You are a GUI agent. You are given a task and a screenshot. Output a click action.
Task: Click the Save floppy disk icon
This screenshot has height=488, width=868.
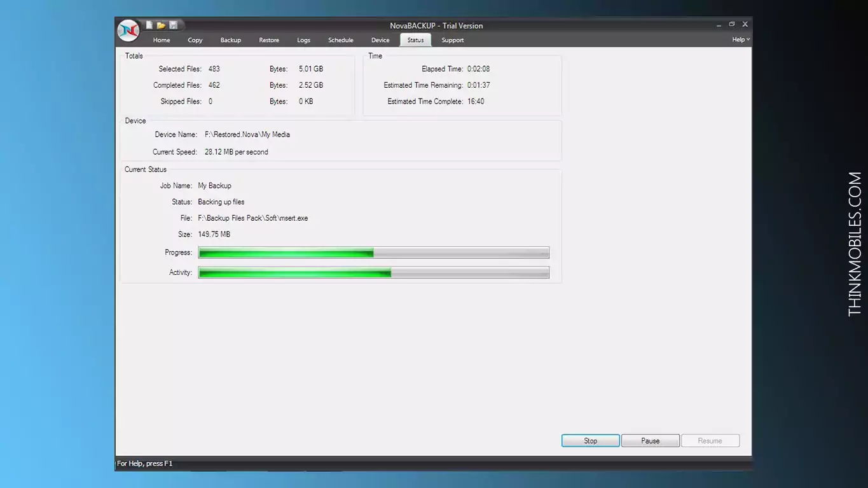(x=173, y=25)
